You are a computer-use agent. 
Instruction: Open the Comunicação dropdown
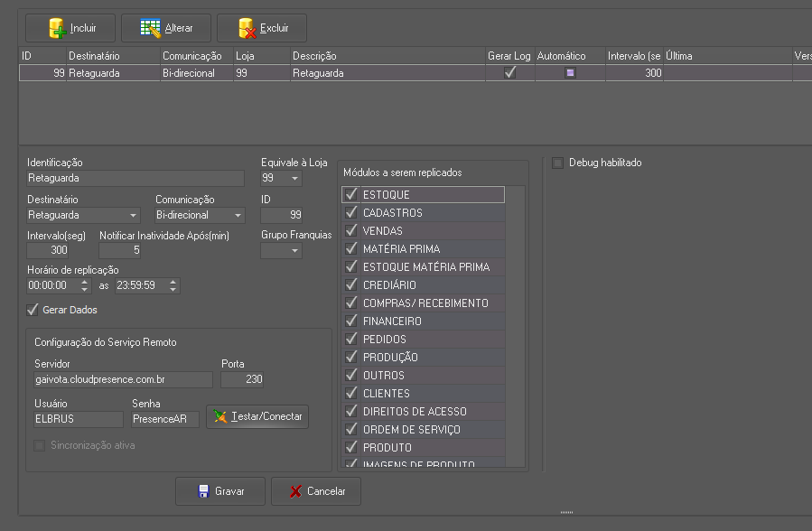tap(238, 215)
